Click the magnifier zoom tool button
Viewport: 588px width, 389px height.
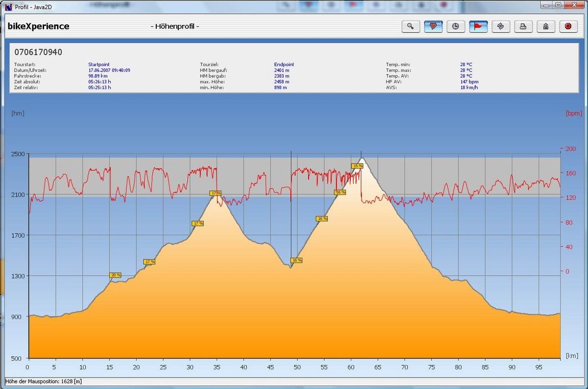(411, 26)
